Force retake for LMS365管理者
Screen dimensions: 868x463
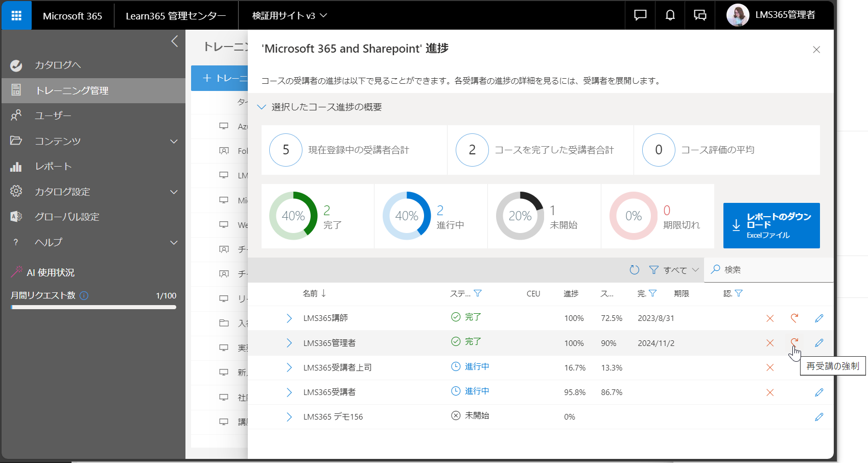[794, 342]
